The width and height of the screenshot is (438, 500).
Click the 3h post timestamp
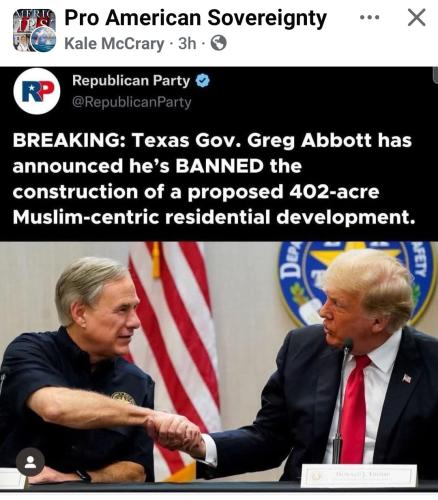(187, 43)
